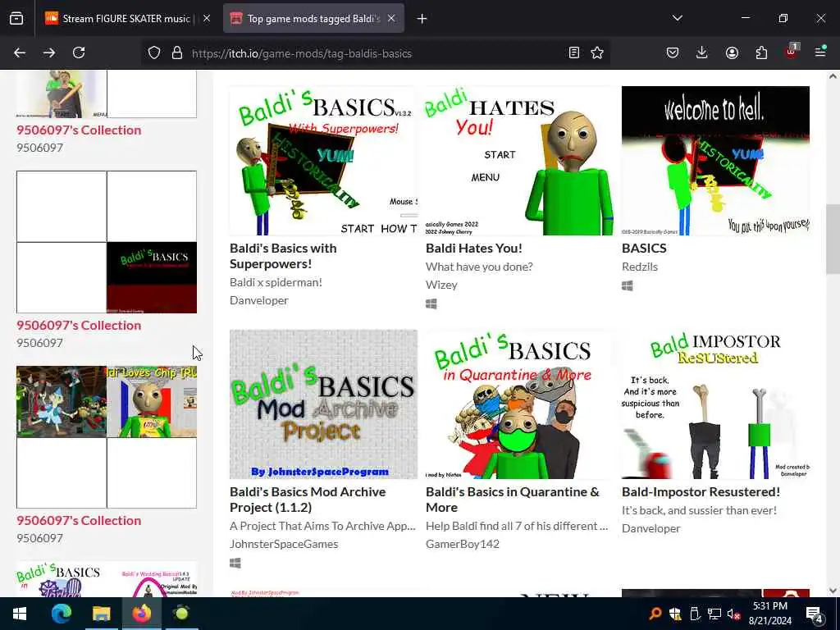Open the Windows Start menu
This screenshot has width=840, height=630.
20,614
